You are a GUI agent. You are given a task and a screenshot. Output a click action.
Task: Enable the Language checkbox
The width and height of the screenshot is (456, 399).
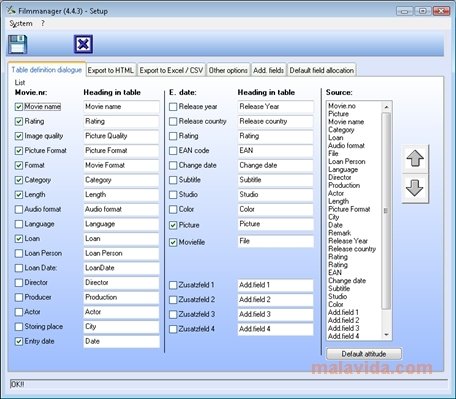19,224
